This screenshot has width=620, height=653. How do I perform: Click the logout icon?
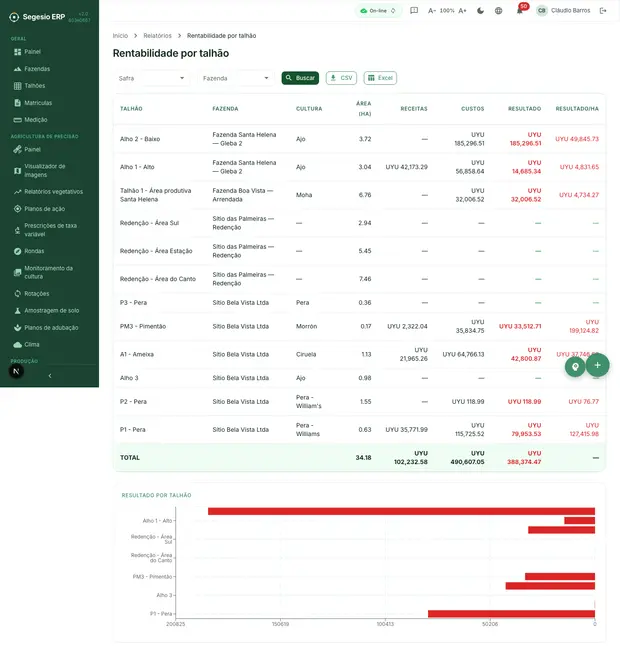tap(603, 11)
